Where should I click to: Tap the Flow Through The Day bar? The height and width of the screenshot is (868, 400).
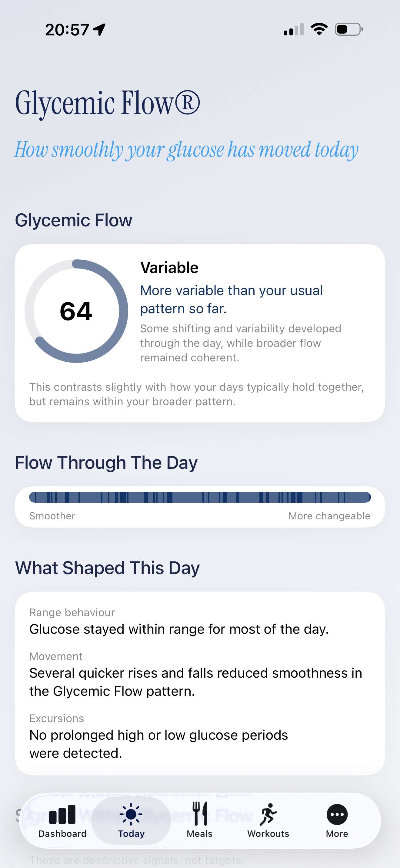click(x=200, y=497)
